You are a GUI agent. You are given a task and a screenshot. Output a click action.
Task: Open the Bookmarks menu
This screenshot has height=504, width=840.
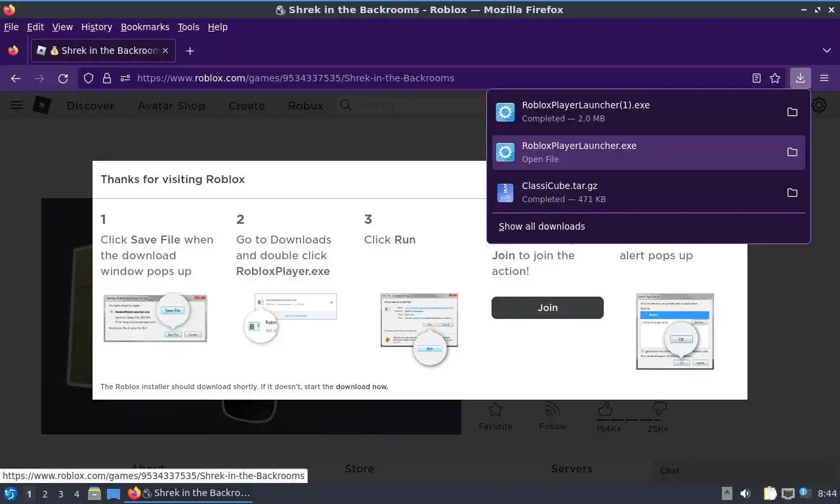pos(145,27)
